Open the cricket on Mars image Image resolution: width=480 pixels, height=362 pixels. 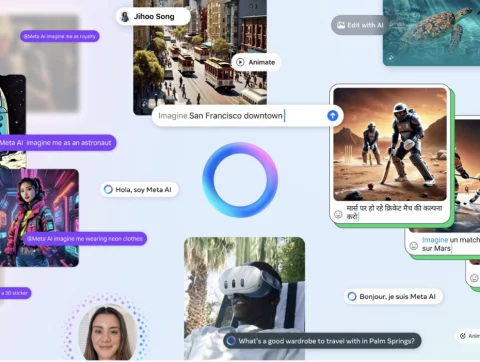(390, 144)
